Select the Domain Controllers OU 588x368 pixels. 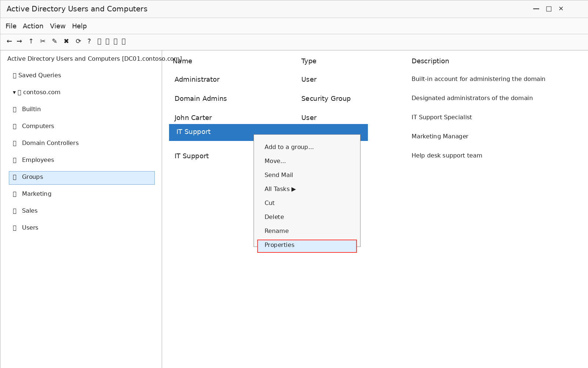(50, 143)
